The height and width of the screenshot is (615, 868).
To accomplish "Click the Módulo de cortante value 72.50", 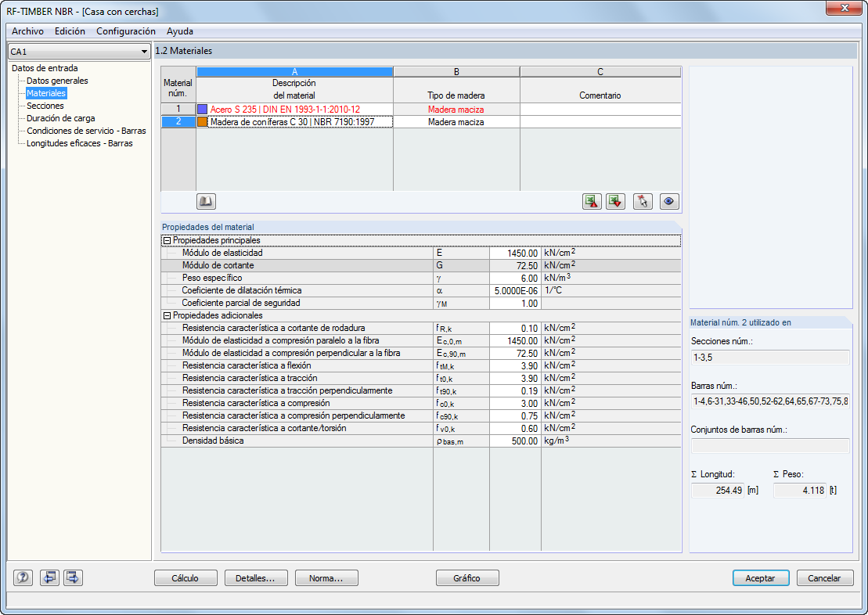I will [x=515, y=266].
